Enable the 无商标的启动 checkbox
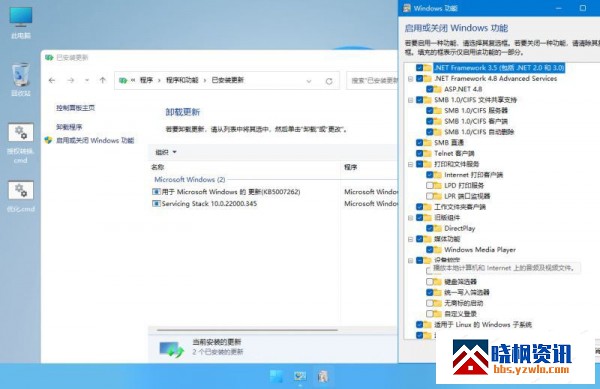Image resolution: width=600 pixels, height=389 pixels. (429, 303)
